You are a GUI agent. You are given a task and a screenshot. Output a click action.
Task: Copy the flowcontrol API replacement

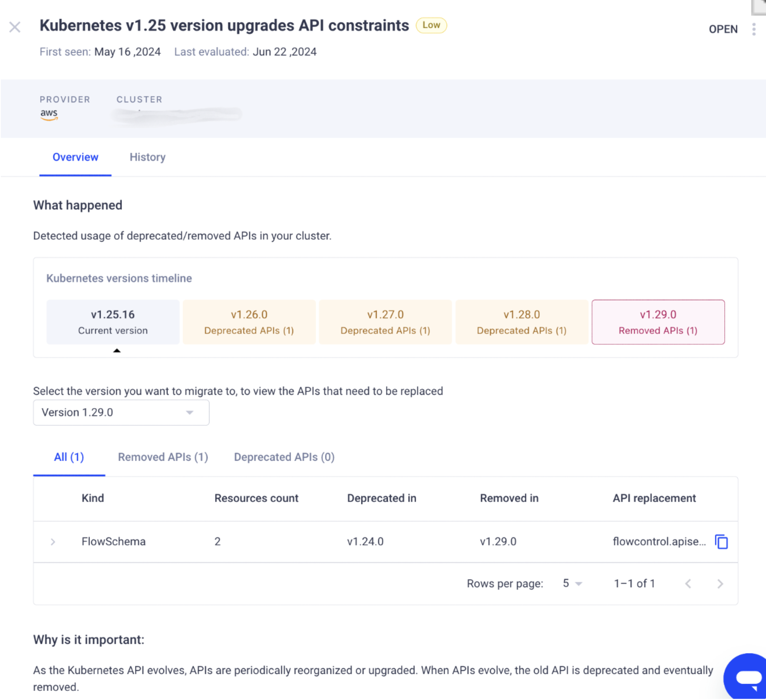click(x=721, y=542)
